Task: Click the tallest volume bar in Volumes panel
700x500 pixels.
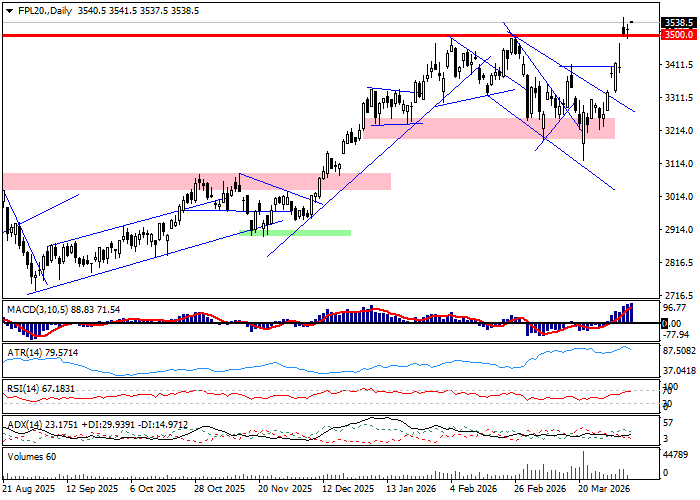Action: click(584, 464)
